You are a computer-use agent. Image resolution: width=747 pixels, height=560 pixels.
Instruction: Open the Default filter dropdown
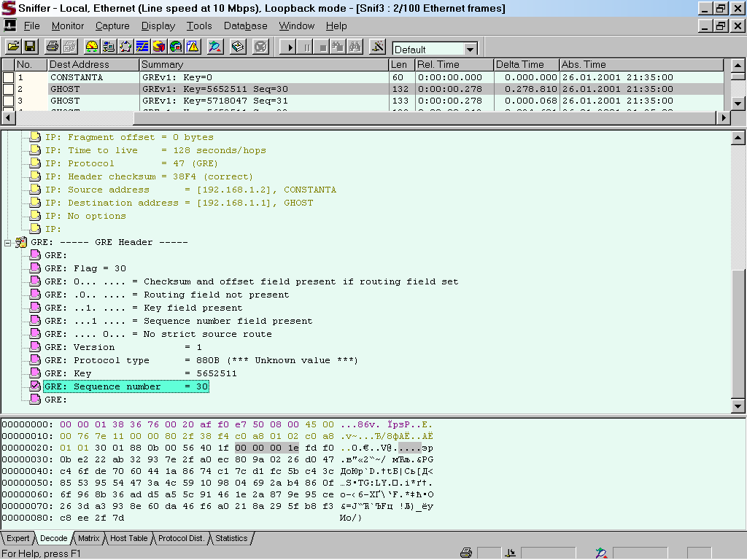click(x=470, y=50)
